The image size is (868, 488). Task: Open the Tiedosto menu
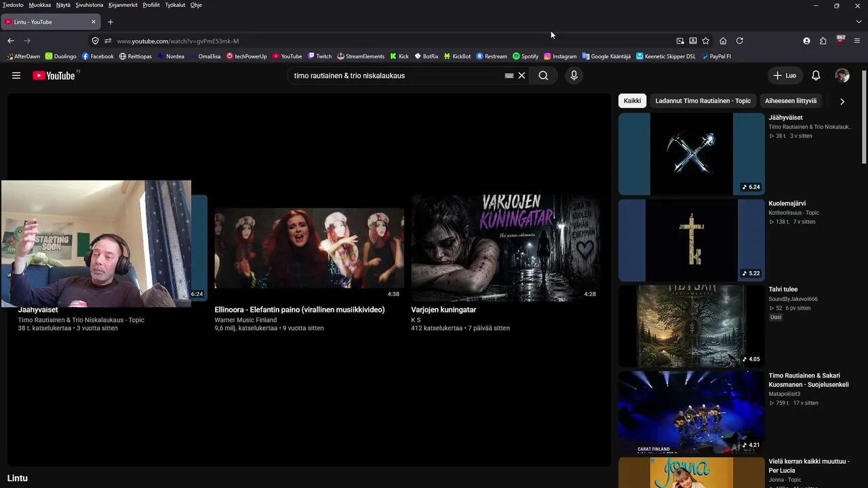13,5
